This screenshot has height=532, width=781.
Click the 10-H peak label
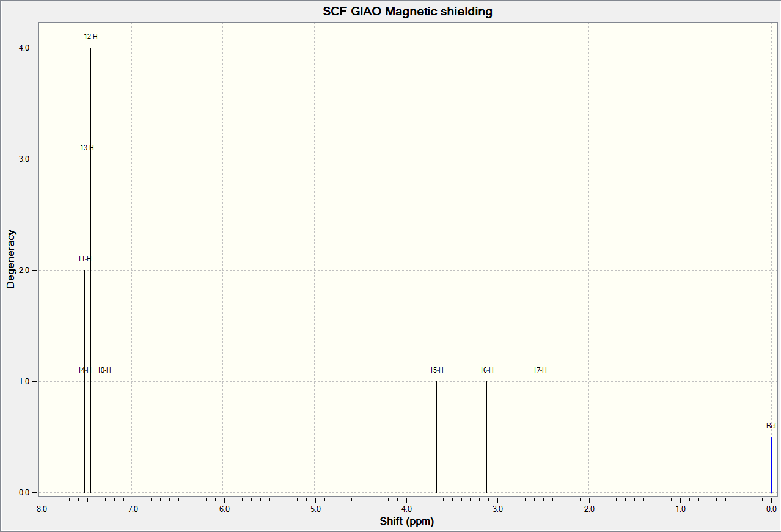click(x=104, y=370)
